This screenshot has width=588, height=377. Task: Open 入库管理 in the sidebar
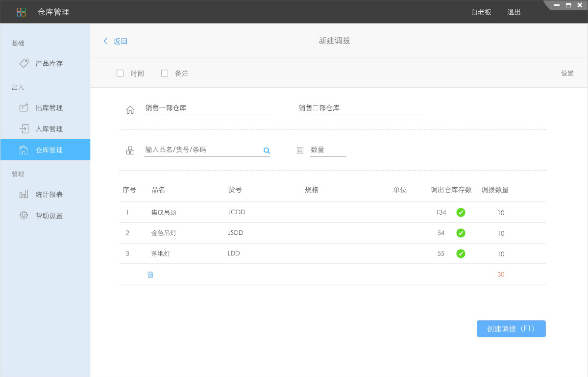click(x=45, y=128)
